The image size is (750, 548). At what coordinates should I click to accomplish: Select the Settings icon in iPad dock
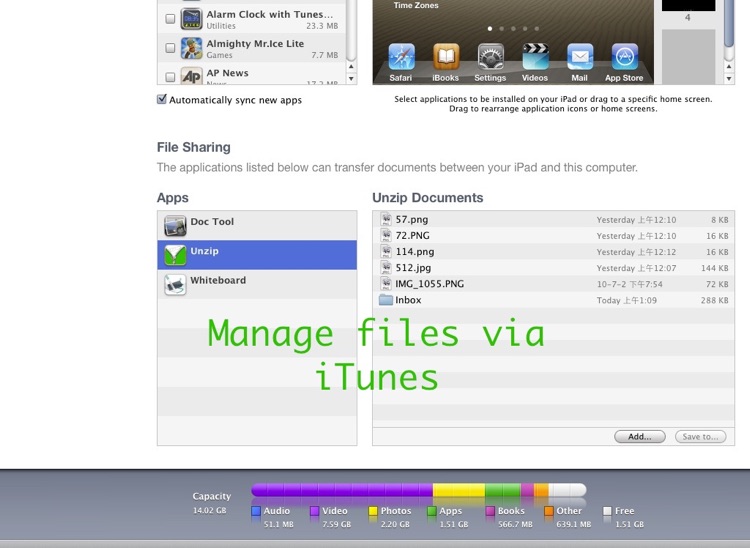click(490, 57)
